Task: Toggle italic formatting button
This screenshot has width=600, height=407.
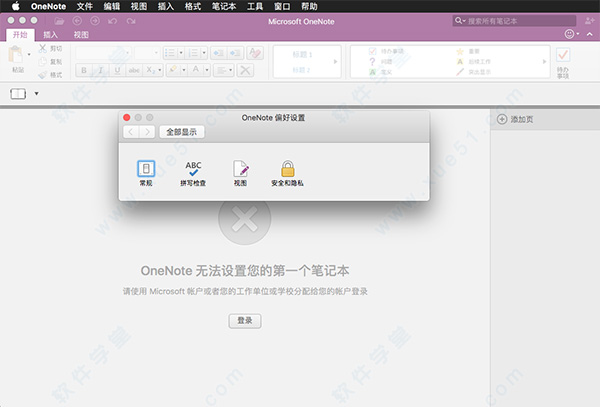Action: pyautogui.click(x=101, y=70)
